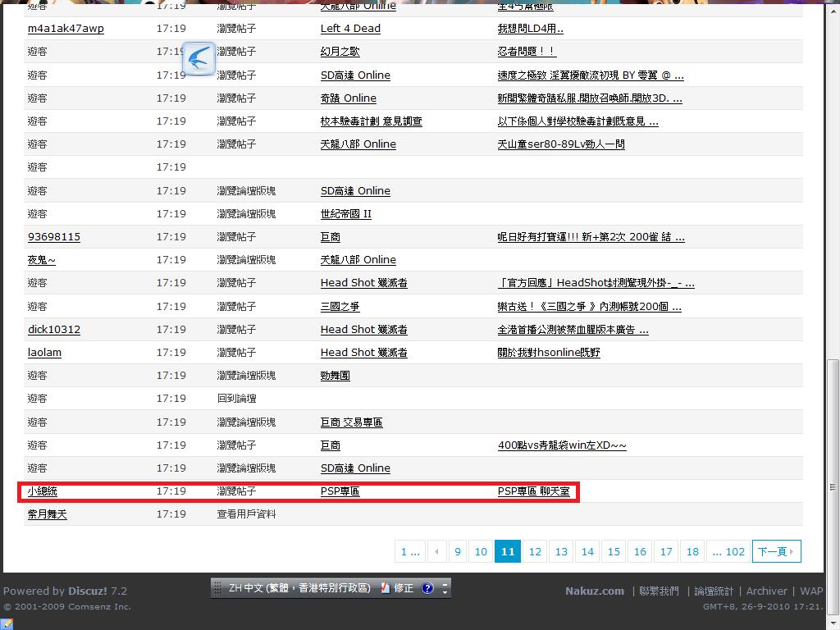
Task: Open thread PSP專區 聊天室
Action: 533,491
